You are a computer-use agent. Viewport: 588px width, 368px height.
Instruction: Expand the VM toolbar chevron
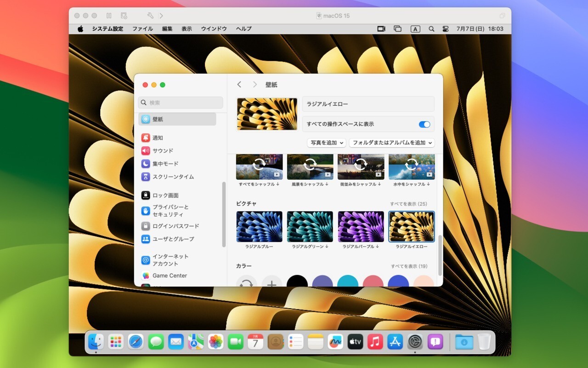(x=161, y=16)
